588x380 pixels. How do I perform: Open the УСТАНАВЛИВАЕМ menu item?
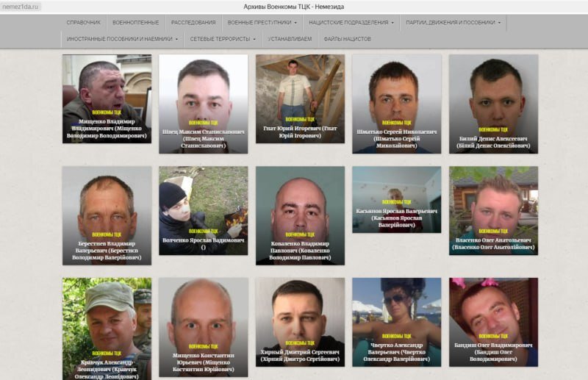coord(290,39)
